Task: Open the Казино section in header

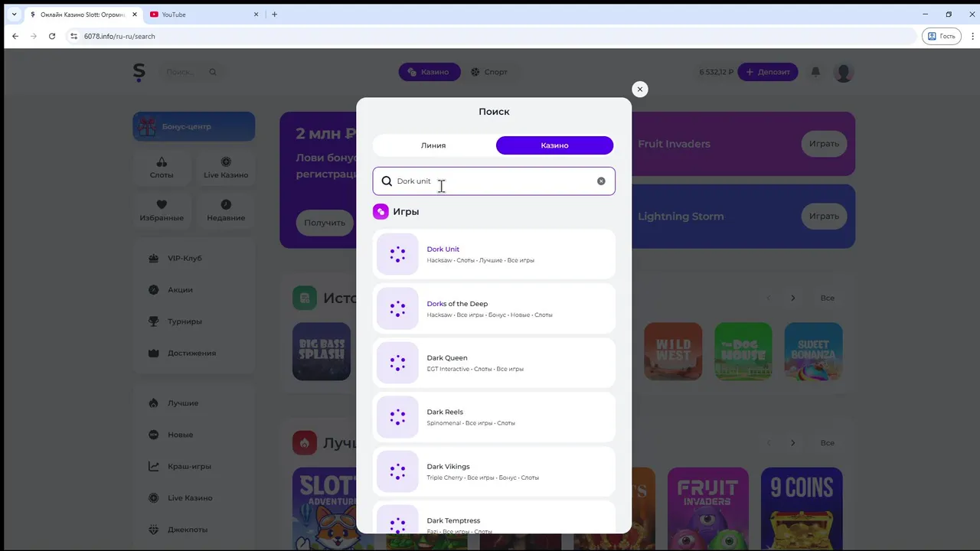Action: 429,72
